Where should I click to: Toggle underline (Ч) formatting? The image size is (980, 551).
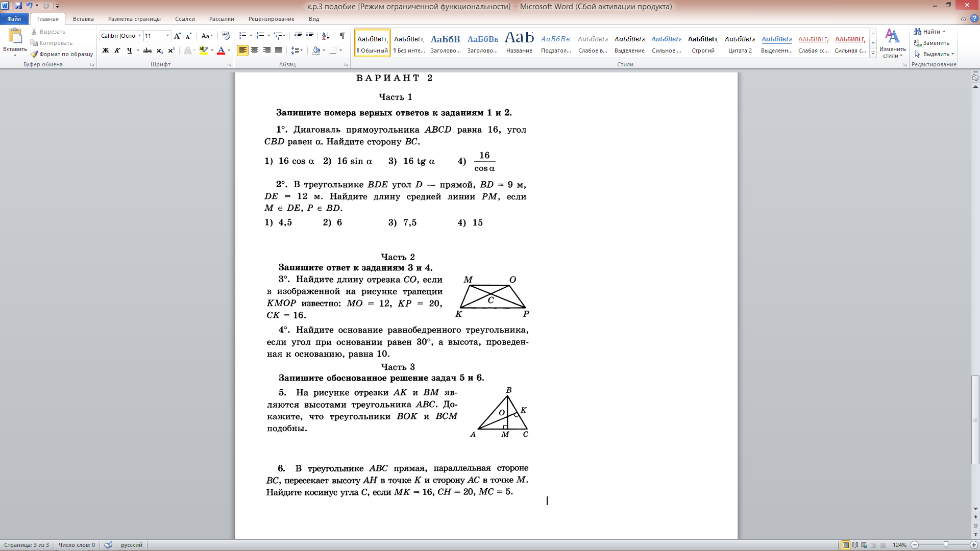tap(129, 51)
